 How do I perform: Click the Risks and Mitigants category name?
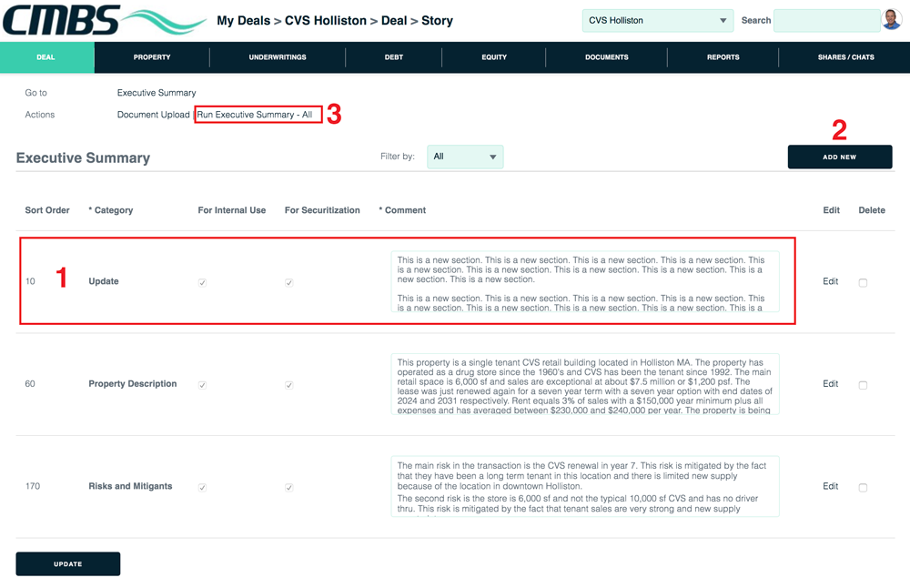click(x=130, y=486)
